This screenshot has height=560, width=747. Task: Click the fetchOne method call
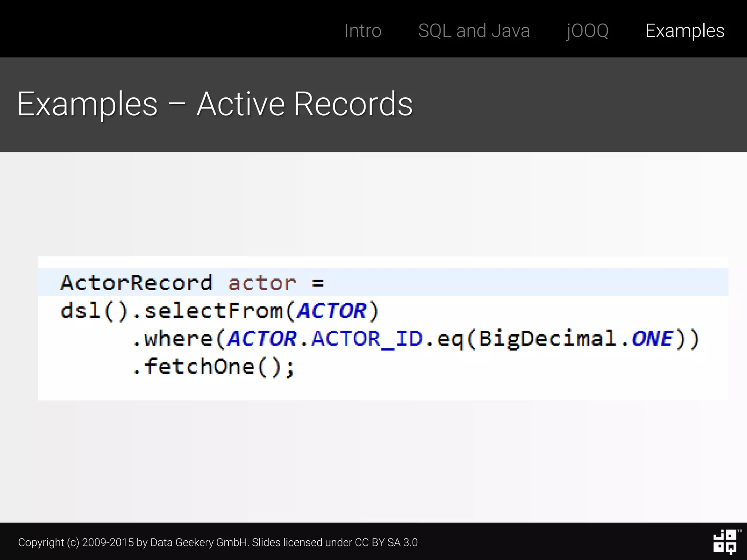(199, 366)
